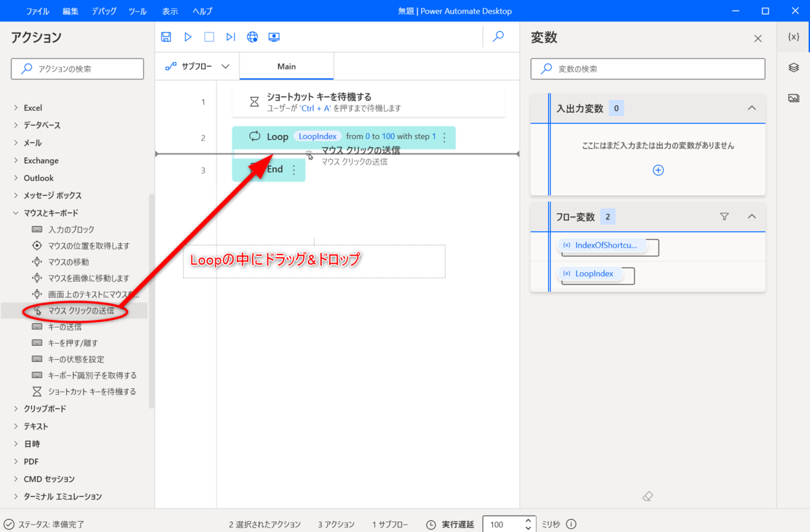Viewport: 810px width, 532px height.
Task: Switch to the Main subflow tab
Action: pos(286,66)
